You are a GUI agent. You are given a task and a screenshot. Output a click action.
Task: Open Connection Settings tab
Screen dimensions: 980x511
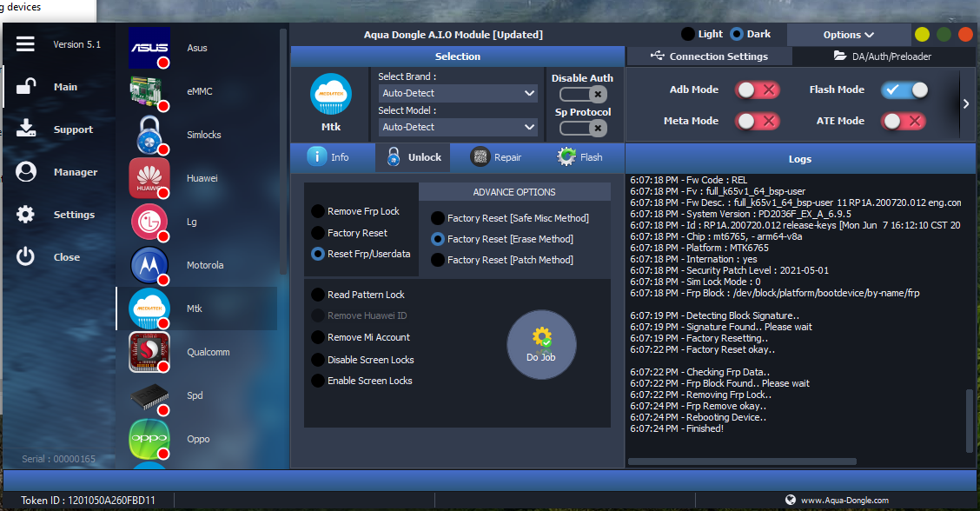[709, 56]
